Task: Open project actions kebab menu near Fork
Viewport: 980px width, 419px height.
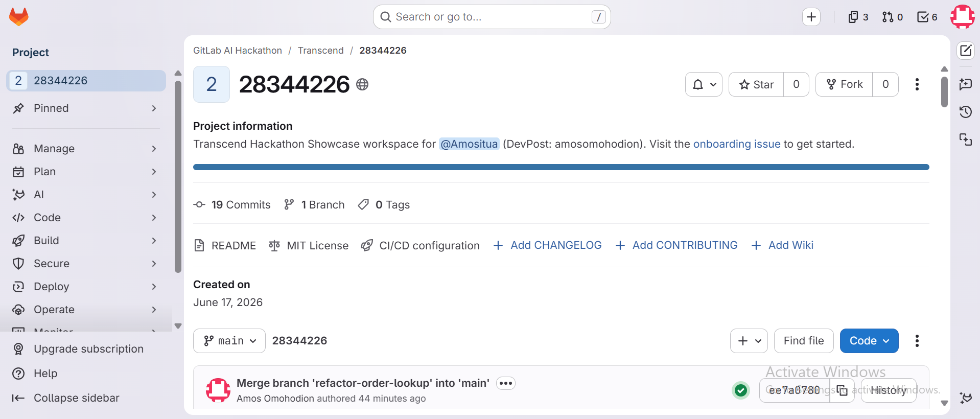Action: pos(917,84)
